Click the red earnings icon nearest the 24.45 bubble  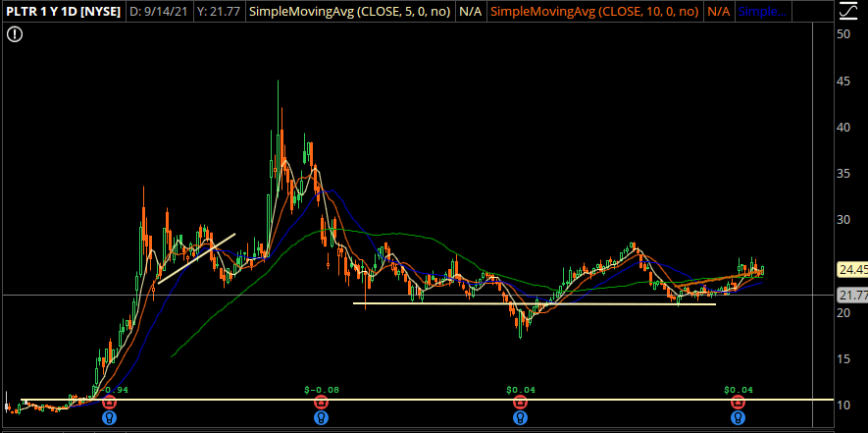tap(738, 402)
